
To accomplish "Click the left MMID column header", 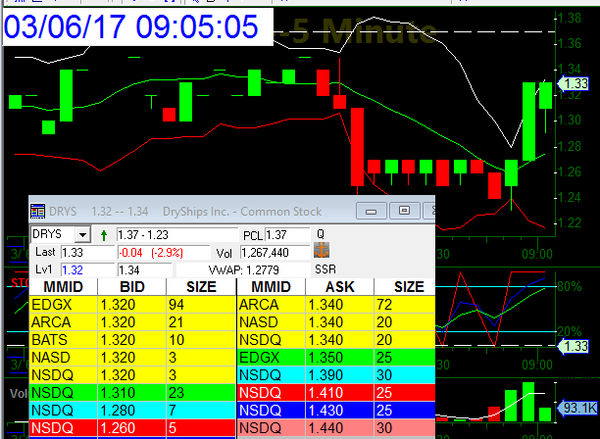I will coord(62,287).
